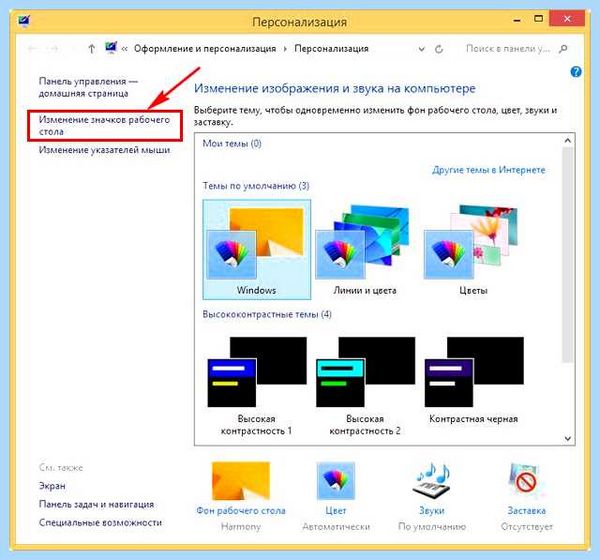Click the Фон рабочего стола text link
This screenshot has width=600, height=560.
click(241, 511)
